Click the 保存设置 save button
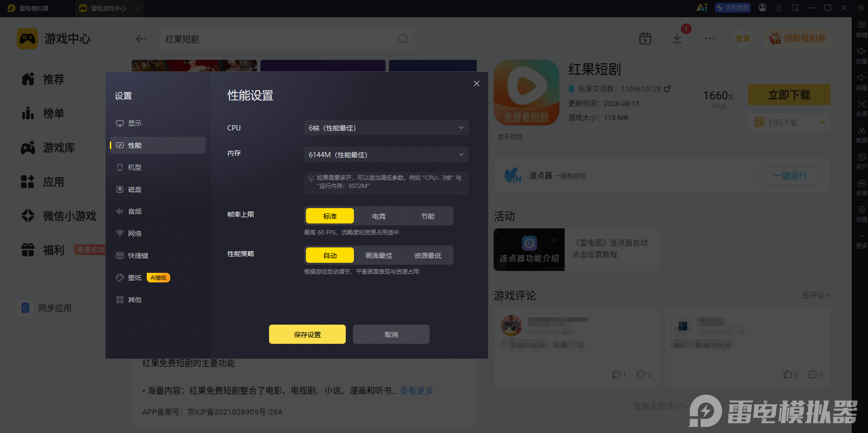 pyautogui.click(x=307, y=334)
